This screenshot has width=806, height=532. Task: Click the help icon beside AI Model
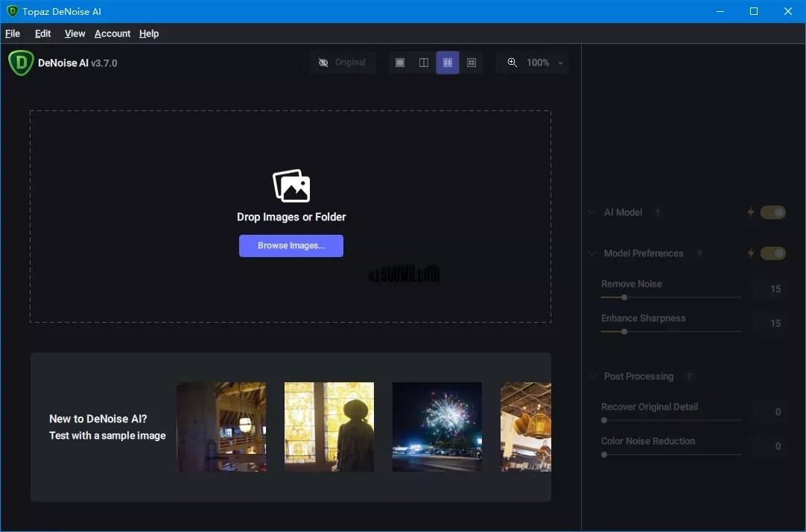tap(658, 212)
